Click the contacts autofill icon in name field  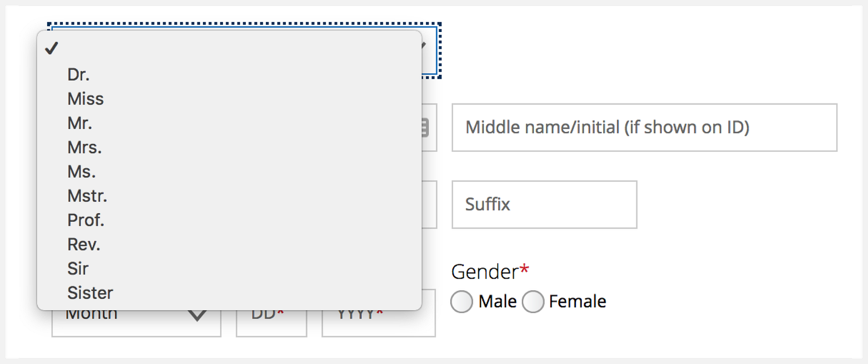pos(425,127)
